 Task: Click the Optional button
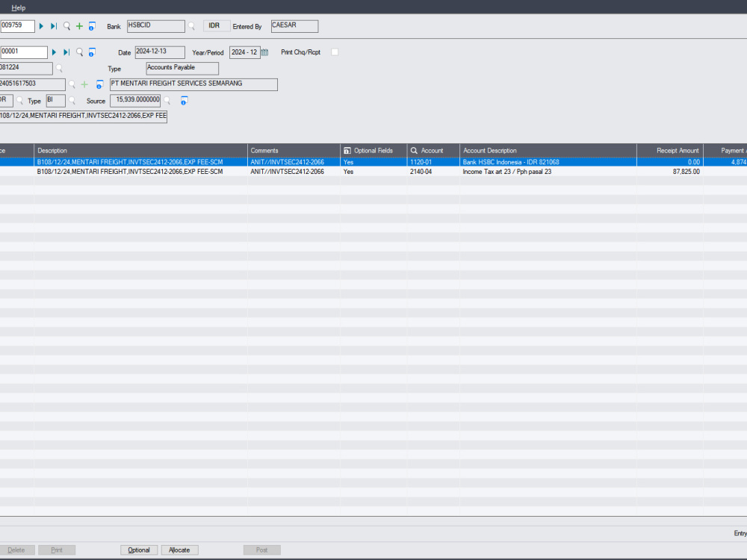pos(139,550)
